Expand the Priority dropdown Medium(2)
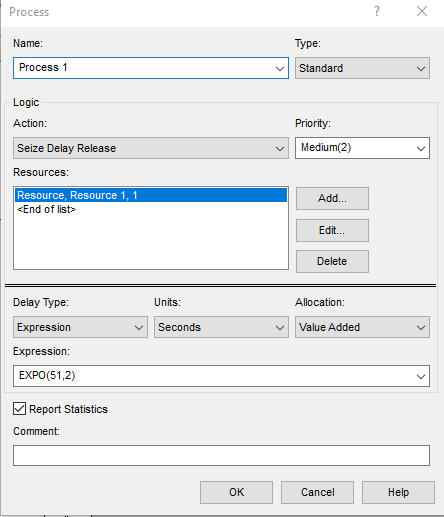 (362, 148)
